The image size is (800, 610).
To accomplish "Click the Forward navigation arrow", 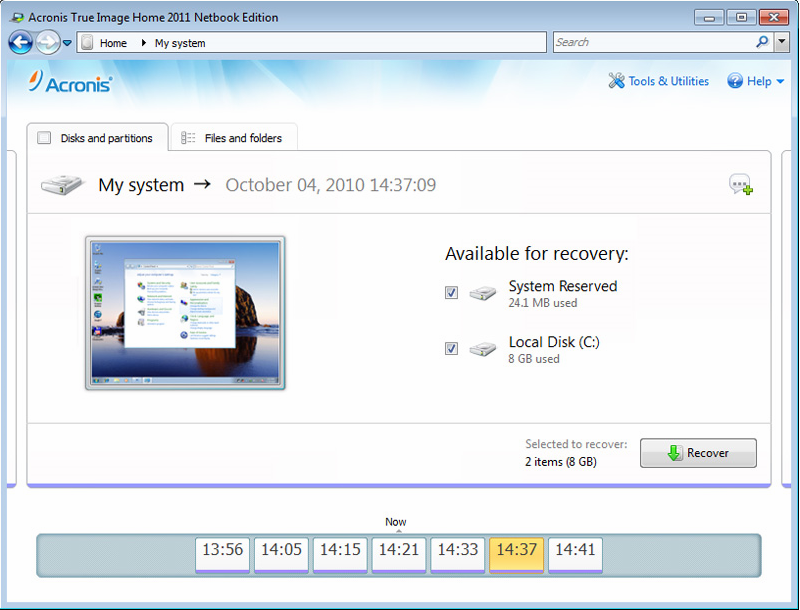I will tap(48, 42).
